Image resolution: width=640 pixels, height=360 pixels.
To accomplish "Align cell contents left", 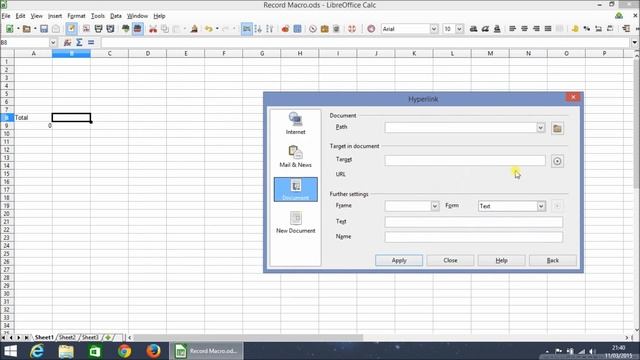I will coord(512,29).
